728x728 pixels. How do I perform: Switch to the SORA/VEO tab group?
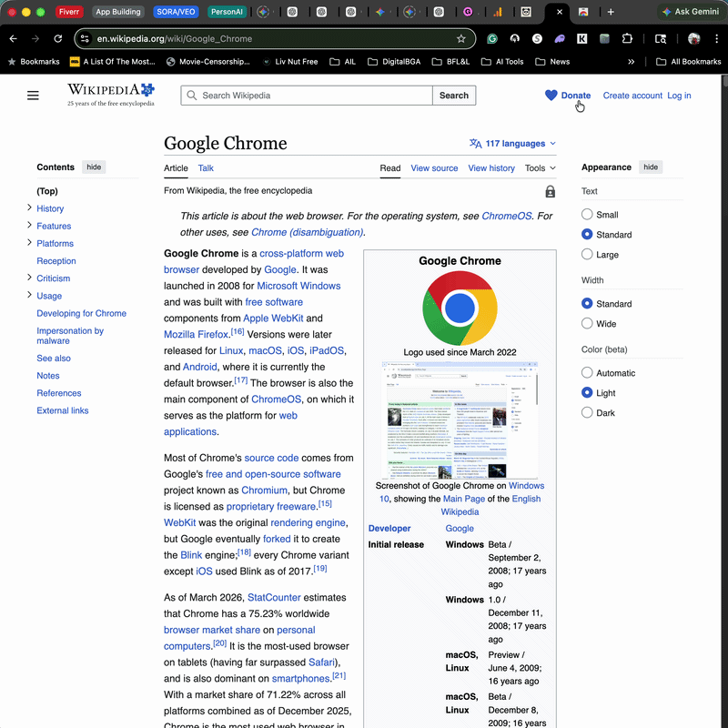click(x=176, y=12)
